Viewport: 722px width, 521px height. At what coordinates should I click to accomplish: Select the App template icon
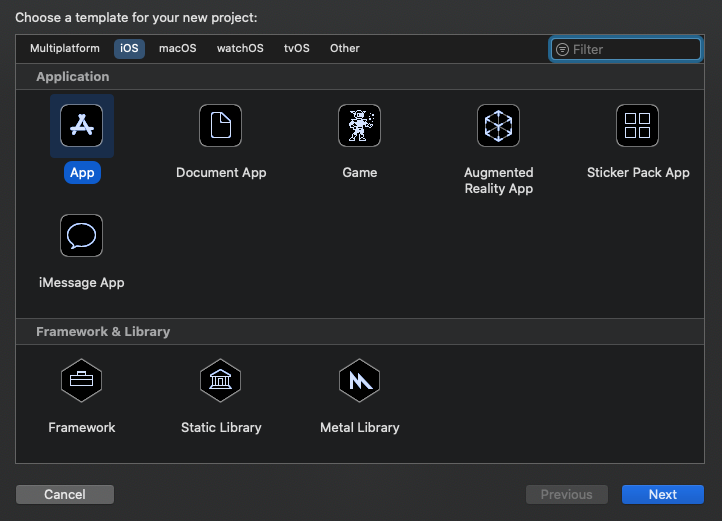(x=82, y=126)
